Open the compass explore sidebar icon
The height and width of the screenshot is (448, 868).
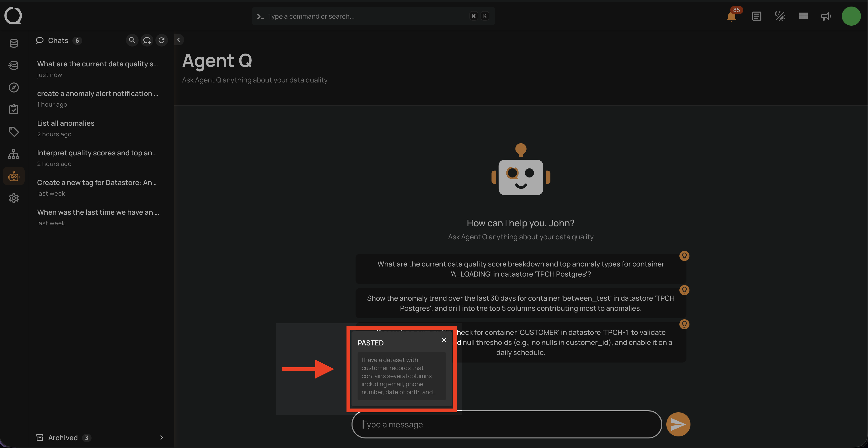point(14,87)
